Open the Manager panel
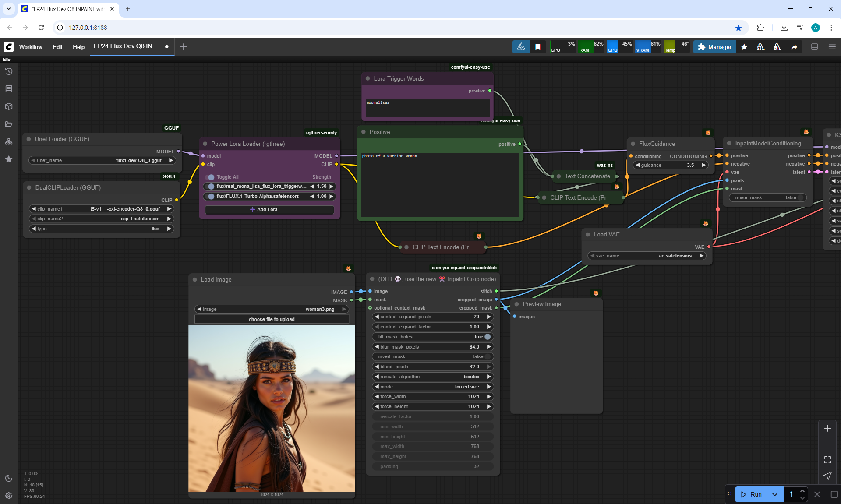Viewport: 841px width, 504px height. (714, 47)
